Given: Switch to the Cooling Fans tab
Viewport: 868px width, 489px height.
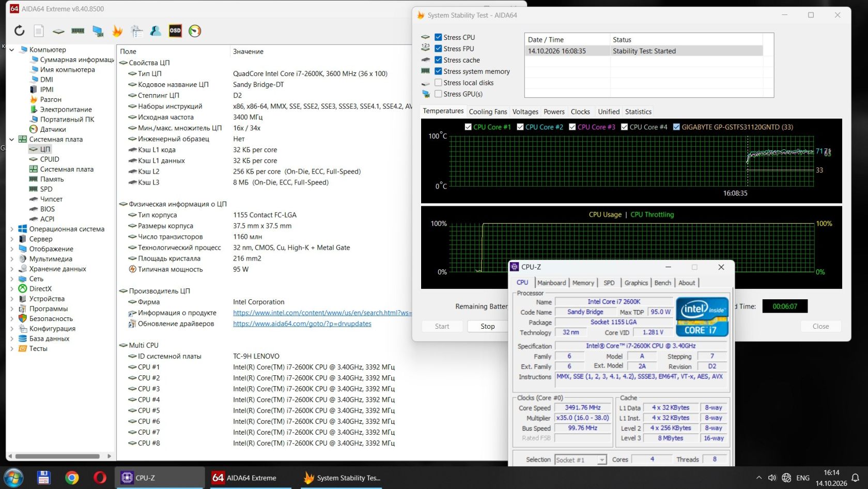Looking at the screenshot, I should [x=488, y=112].
